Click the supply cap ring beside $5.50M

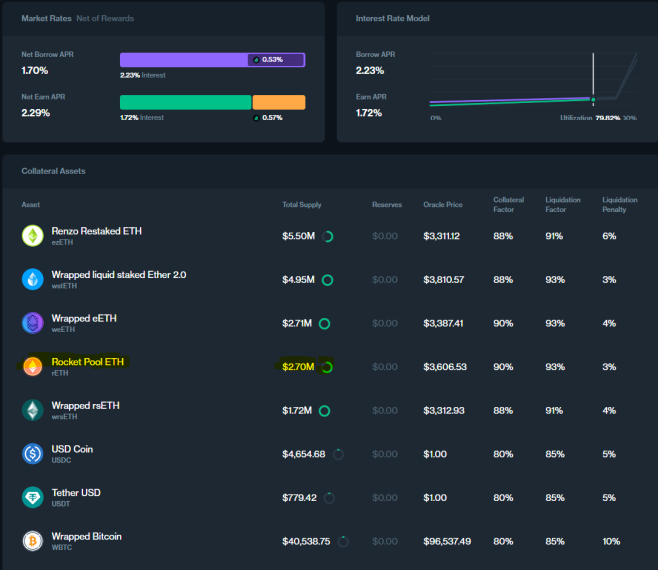click(x=328, y=237)
